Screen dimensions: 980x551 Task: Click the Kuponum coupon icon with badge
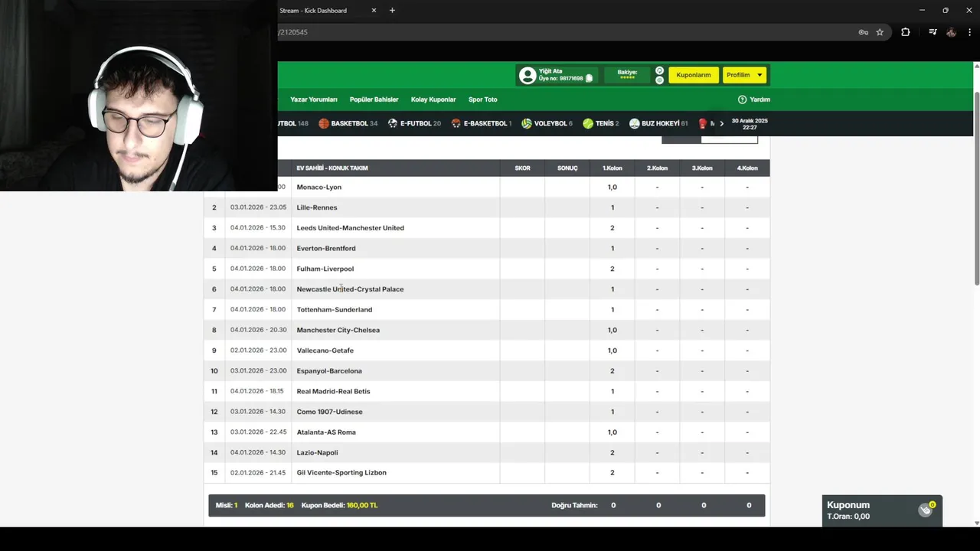(x=926, y=510)
